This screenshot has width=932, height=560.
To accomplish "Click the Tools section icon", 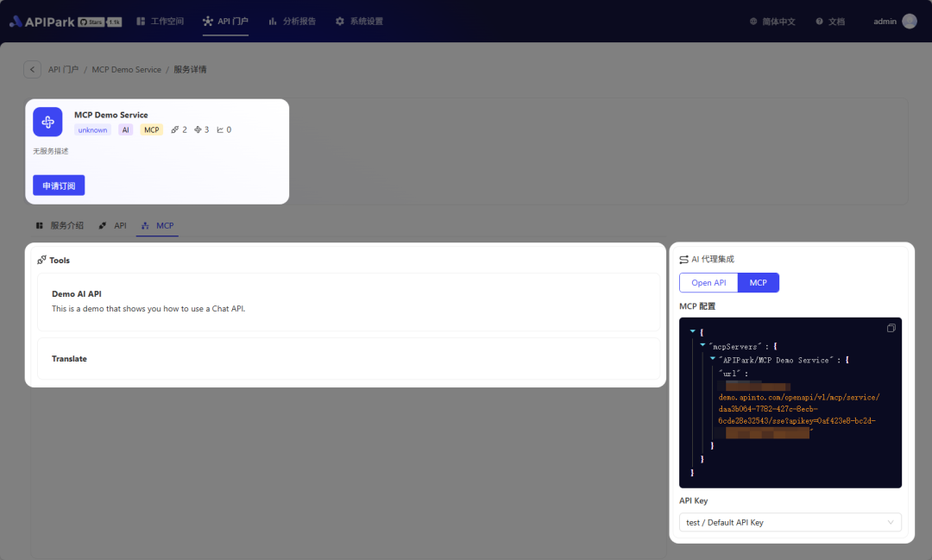I will [41, 260].
